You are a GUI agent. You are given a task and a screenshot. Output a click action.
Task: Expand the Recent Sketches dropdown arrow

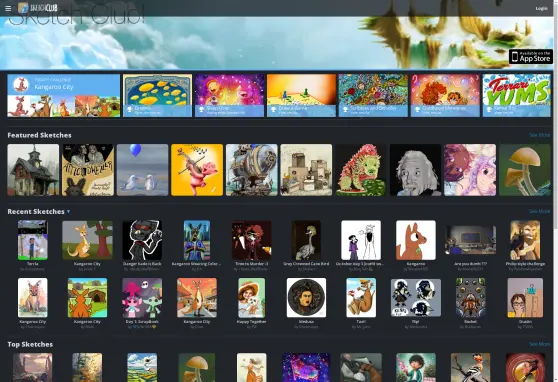click(68, 212)
